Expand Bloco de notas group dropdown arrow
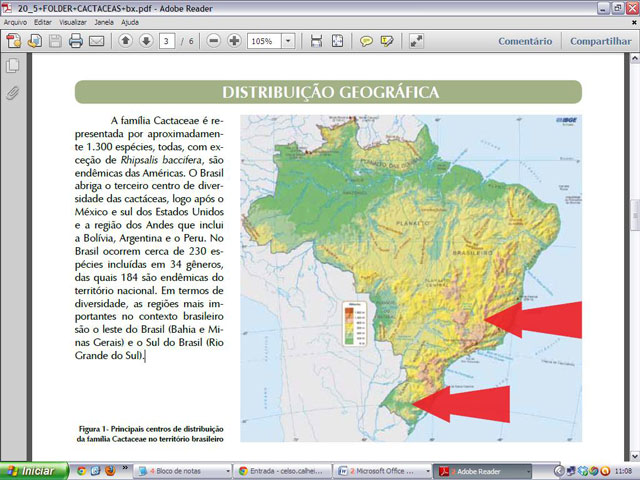This screenshot has width=640, height=480. (228, 472)
